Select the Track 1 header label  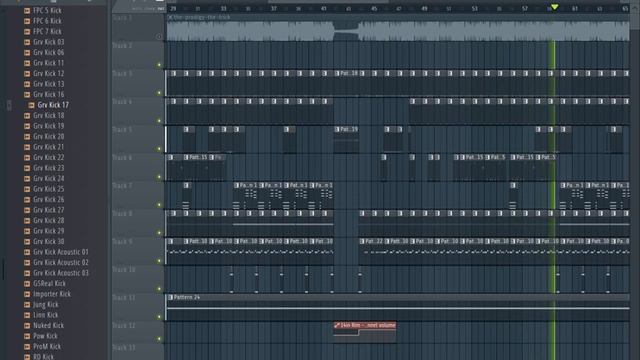tap(122, 18)
